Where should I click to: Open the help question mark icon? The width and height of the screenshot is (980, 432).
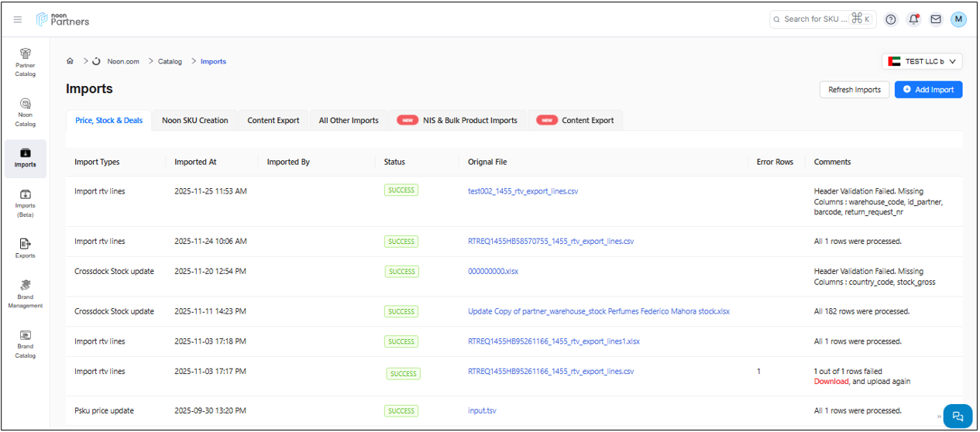tap(891, 19)
